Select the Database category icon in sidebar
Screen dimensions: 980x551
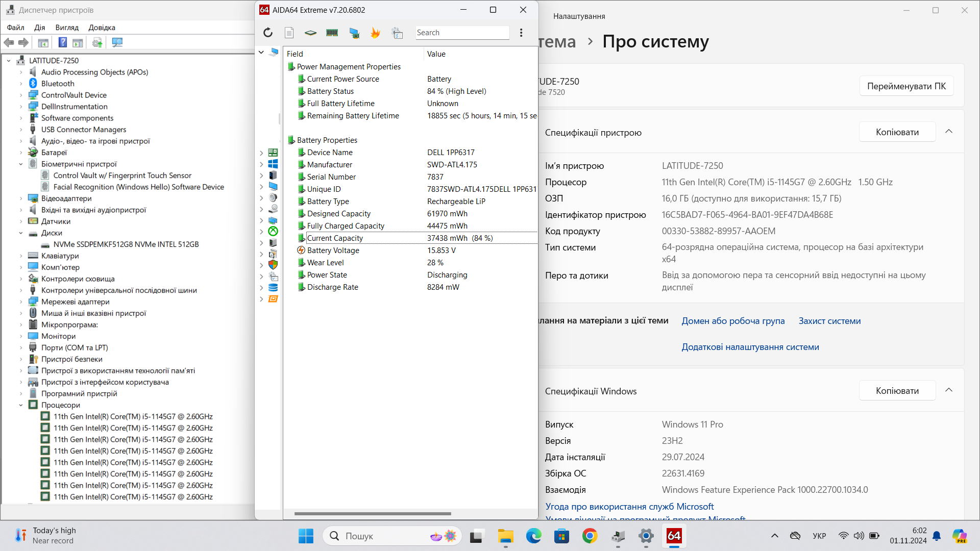pyautogui.click(x=273, y=287)
